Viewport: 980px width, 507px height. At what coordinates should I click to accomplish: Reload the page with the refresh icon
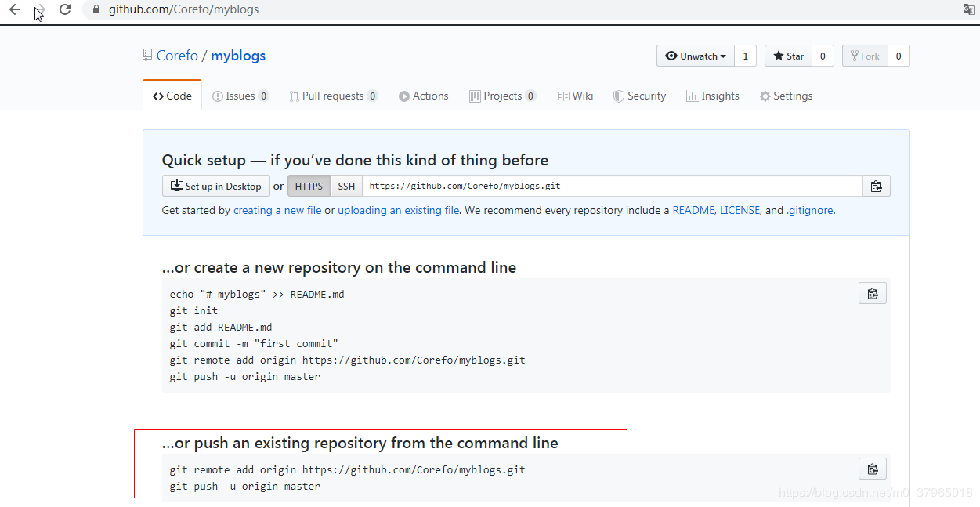point(65,9)
